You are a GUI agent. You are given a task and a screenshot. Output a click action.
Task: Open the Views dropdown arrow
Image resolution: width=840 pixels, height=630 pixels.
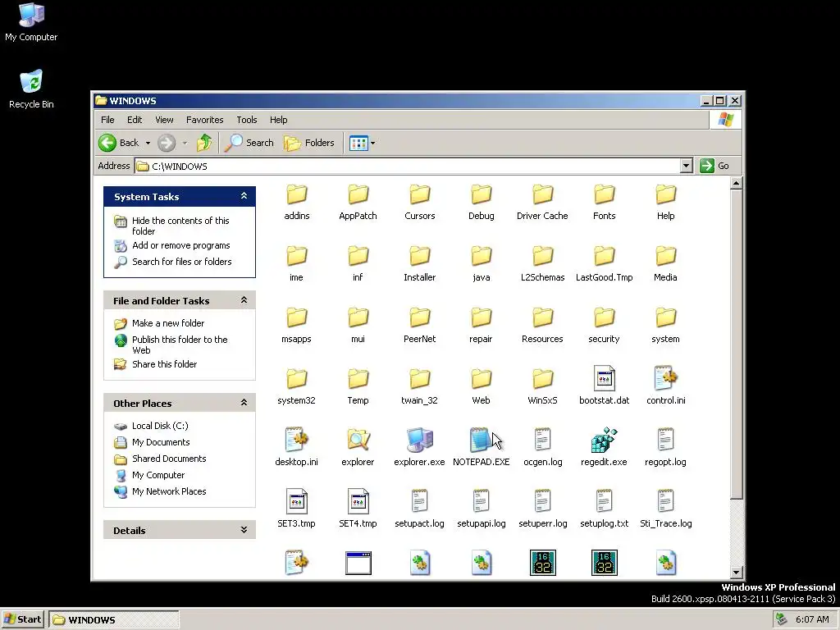coord(373,143)
